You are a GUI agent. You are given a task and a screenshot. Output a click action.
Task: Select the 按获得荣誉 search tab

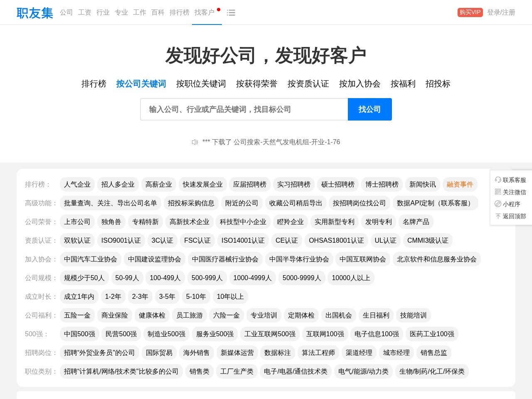pyautogui.click(x=257, y=84)
